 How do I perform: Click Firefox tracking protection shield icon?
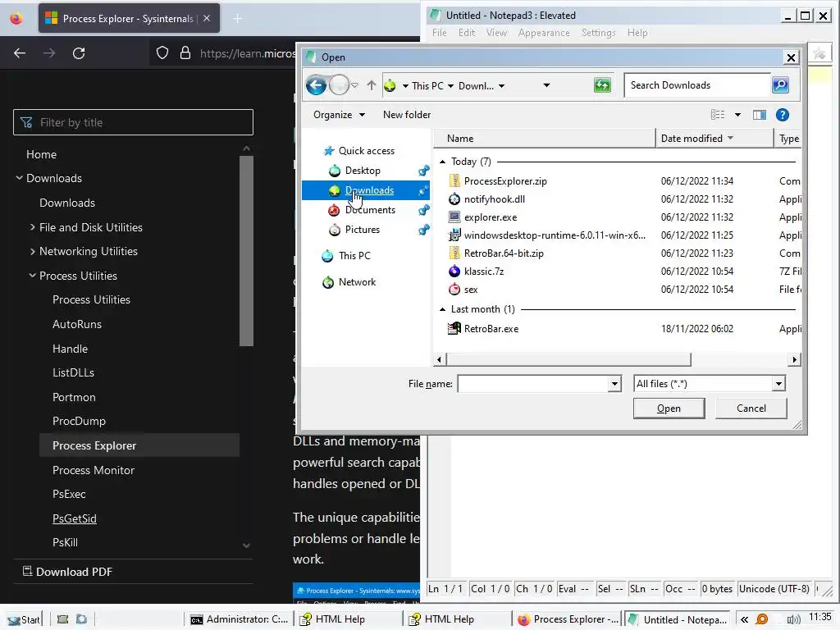[162, 53]
